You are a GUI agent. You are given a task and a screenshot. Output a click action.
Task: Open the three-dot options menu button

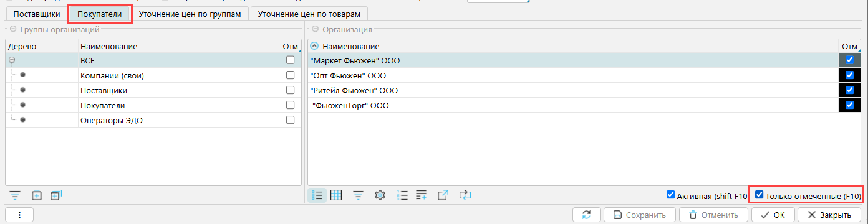20,215
